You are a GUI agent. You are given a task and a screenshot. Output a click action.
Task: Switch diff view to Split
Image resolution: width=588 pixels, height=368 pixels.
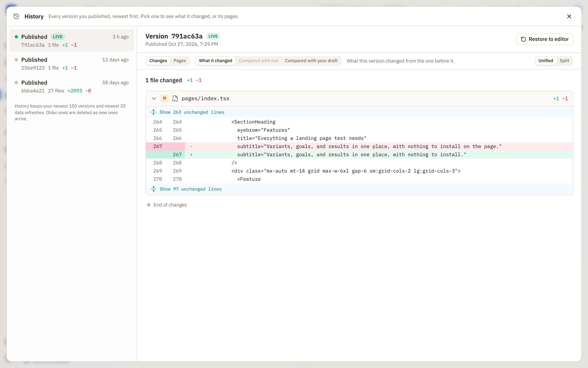click(564, 61)
